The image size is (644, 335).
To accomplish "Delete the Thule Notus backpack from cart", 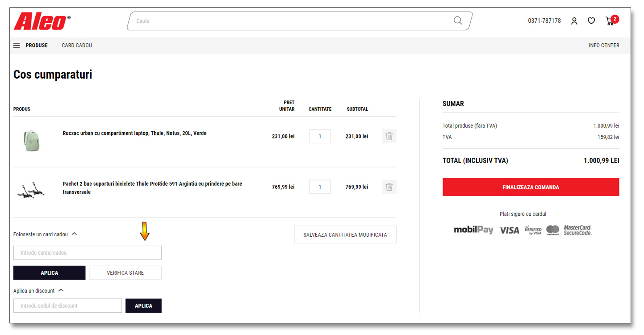I will click(389, 136).
